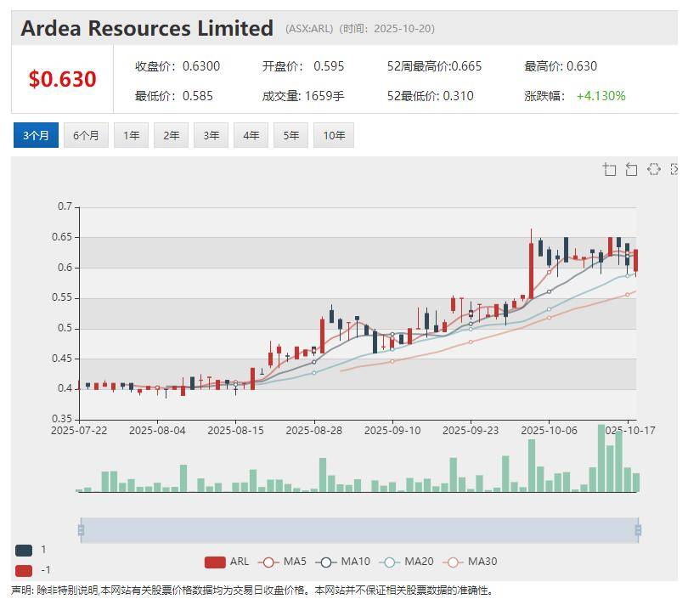Click the partially cut-off rightmost toolbox icon
The image size is (688, 616).
click(674, 169)
